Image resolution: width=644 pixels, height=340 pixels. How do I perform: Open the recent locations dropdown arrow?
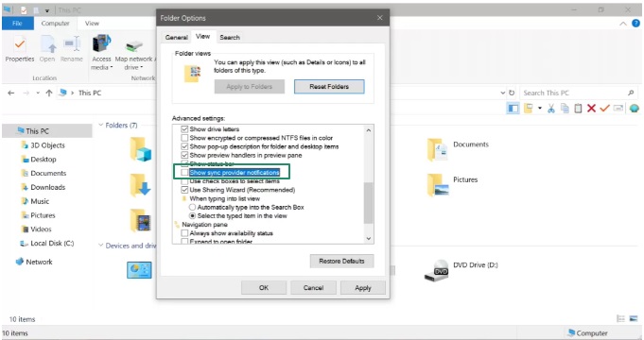38,93
